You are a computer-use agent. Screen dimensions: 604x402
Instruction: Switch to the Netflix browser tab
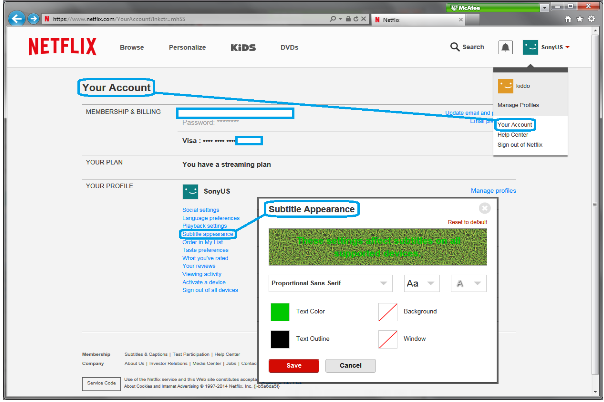(x=418, y=20)
